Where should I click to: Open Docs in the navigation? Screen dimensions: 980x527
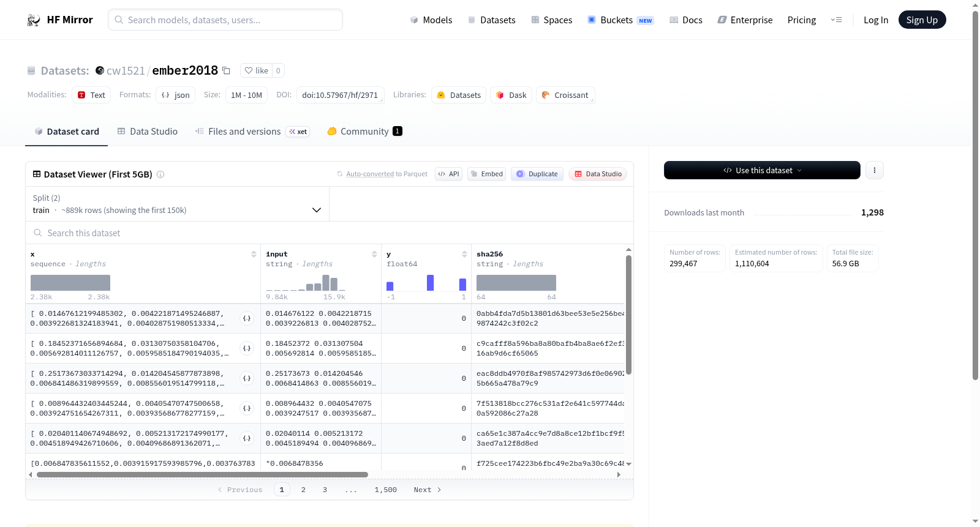coord(686,20)
